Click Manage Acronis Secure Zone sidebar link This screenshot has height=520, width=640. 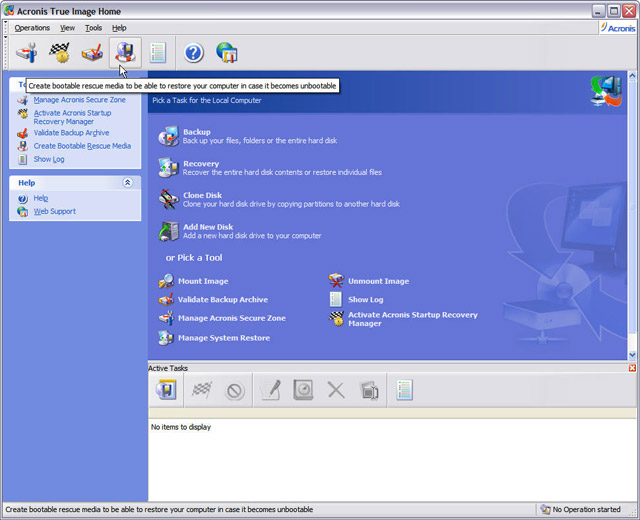tap(80, 100)
